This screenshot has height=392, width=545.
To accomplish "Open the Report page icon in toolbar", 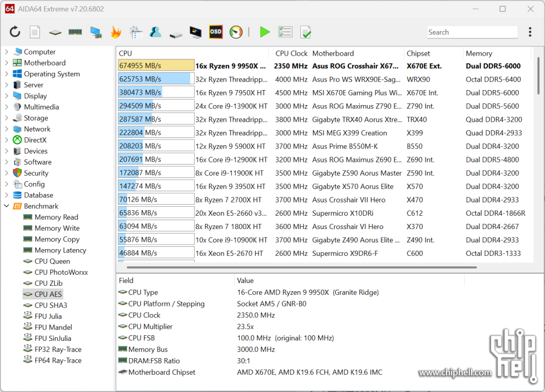I will click(x=34, y=32).
